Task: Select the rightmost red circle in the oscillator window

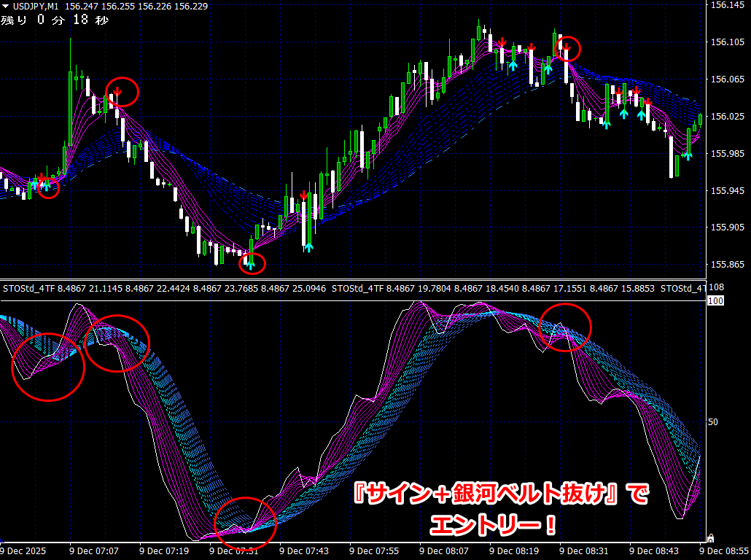Action: [x=564, y=327]
